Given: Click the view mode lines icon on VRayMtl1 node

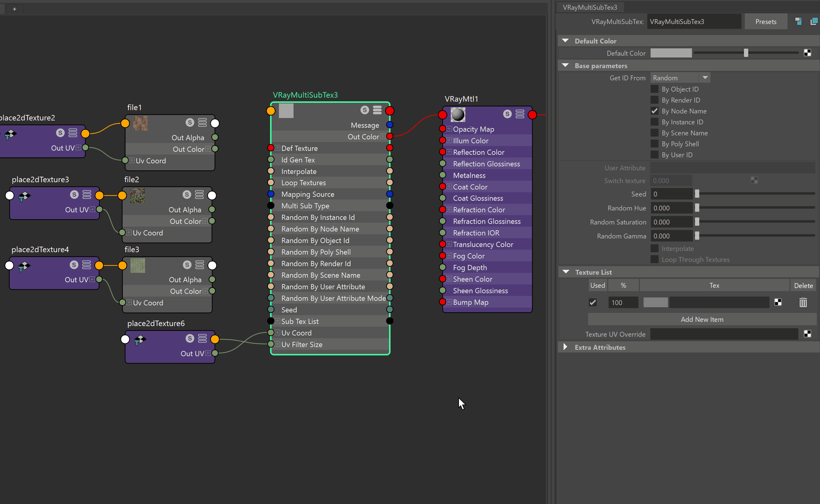Looking at the screenshot, I should coord(520,114).
